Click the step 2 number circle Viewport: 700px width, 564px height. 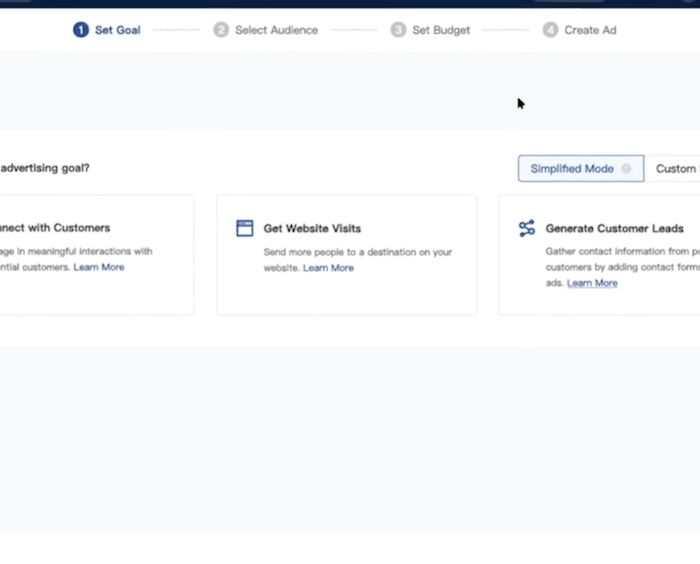(x=221, y=30)
